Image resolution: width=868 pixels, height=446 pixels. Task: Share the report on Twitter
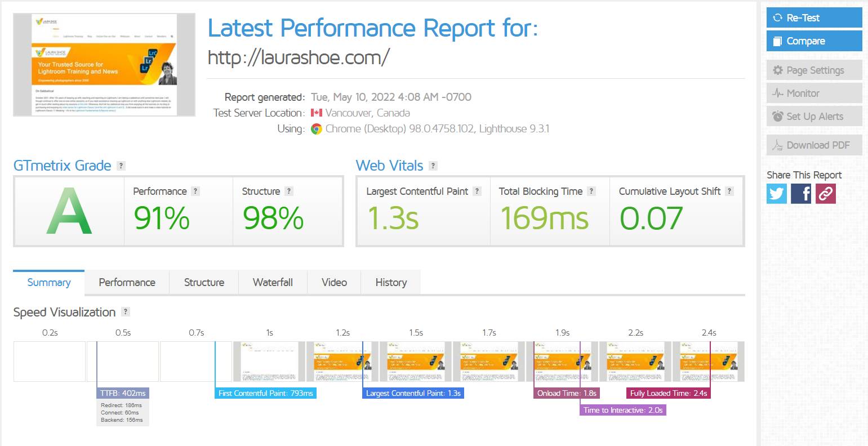776,194
